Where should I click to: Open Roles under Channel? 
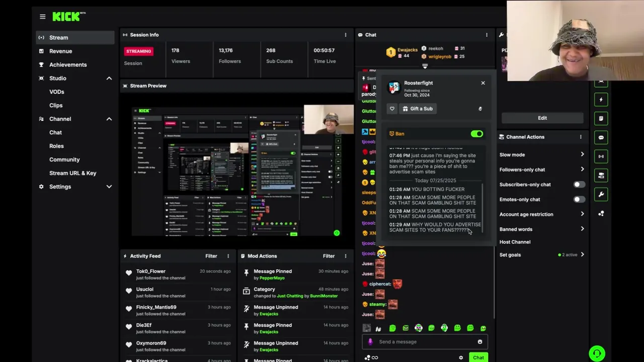[x=56, y=146]
